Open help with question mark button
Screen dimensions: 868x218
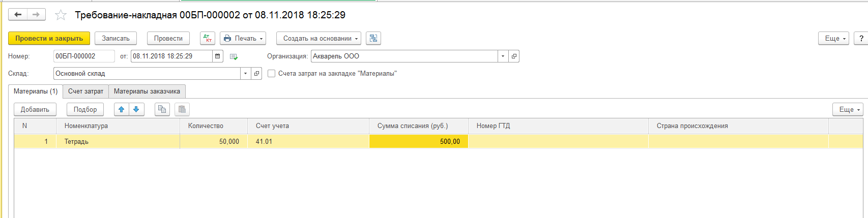click(861, 38)
